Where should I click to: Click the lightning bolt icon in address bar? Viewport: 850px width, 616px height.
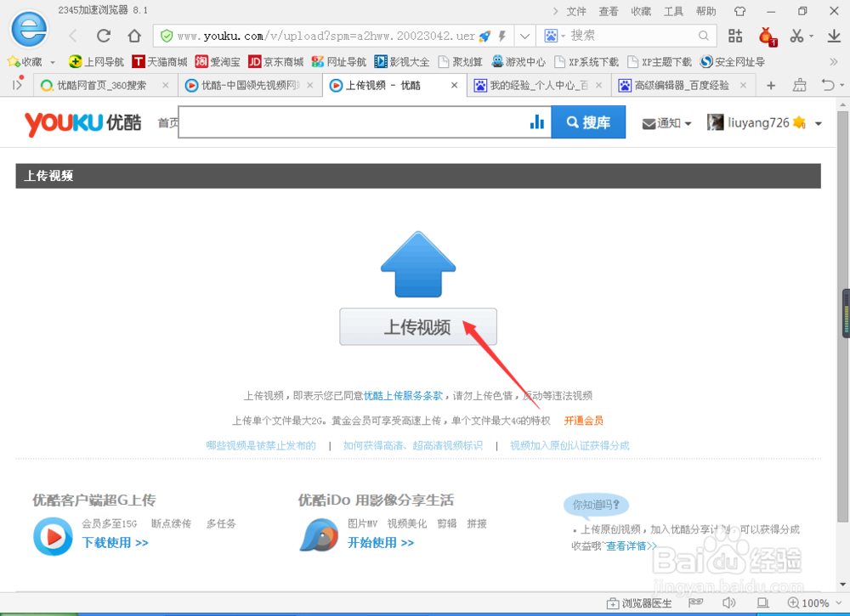point(502,36)
